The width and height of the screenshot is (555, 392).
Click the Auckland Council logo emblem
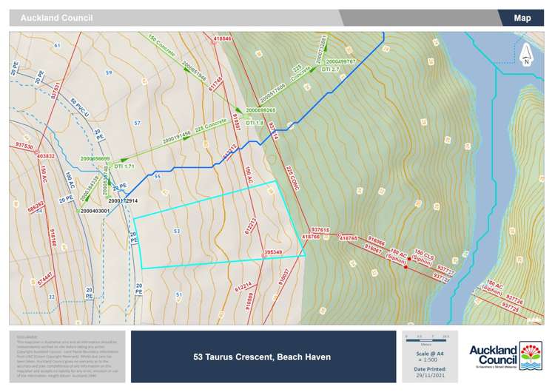[x=530, y=355]
